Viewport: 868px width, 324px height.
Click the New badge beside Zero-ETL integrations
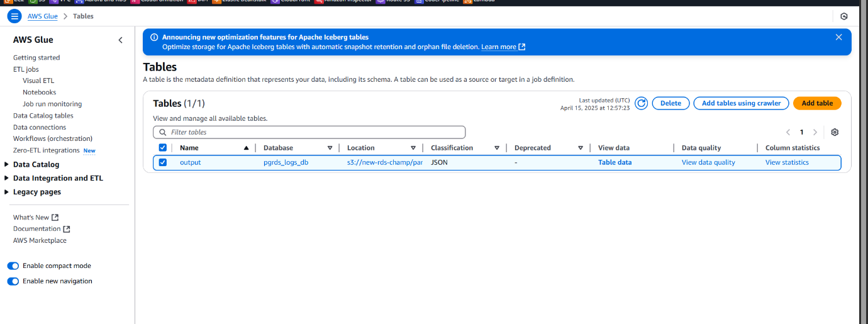coord(89,151)
